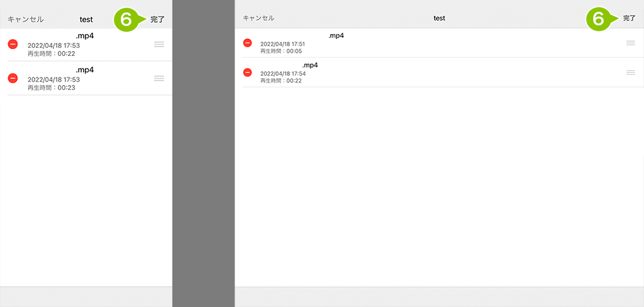Click the .mp4 filename of left-screen 00:22 video
This screenshot has width=644, height=307.
[85, 36]
